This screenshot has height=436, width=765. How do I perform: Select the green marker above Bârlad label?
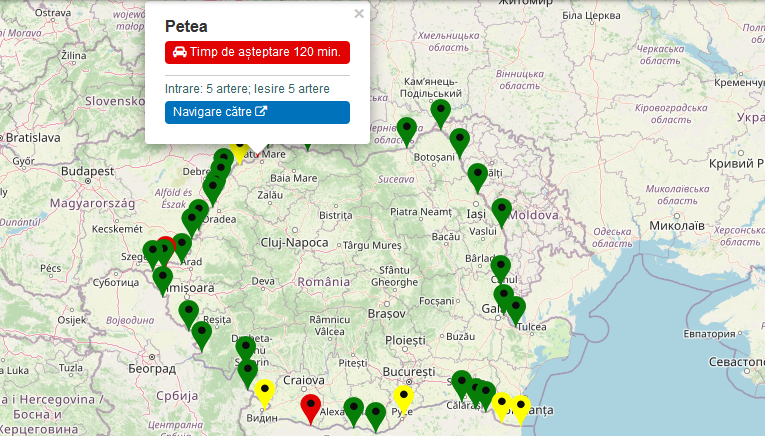coord(500,267)
